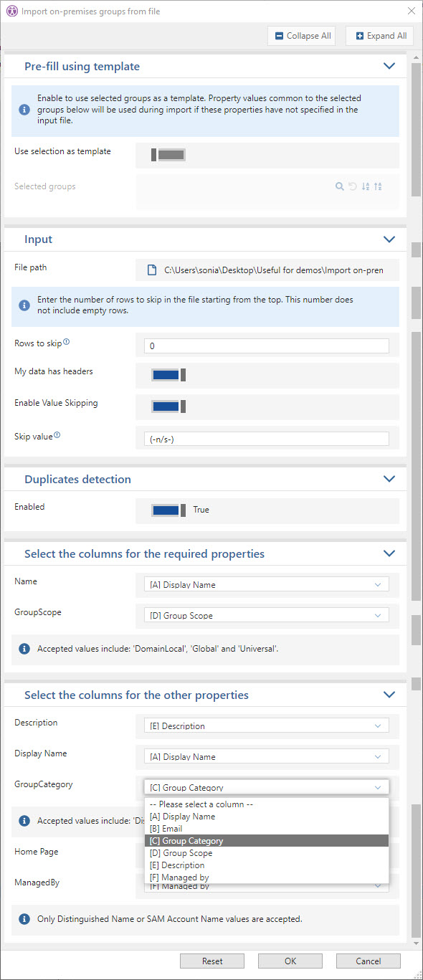Click info icon in Pre-fill template note
The image size is (423, 980).
click(24, 110)
